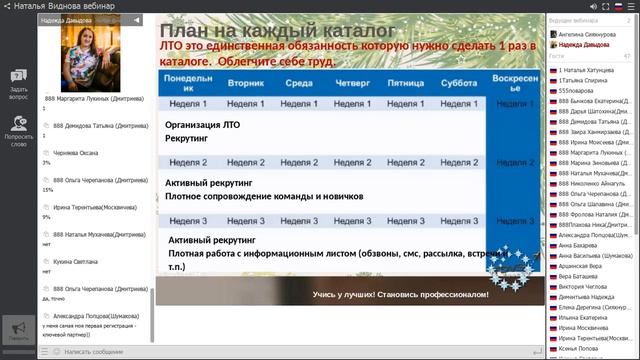Viewport: 640px width, 360px height.
Task: Select guest 'Дементьева Надежда'
Action: [x=586, y=297]
